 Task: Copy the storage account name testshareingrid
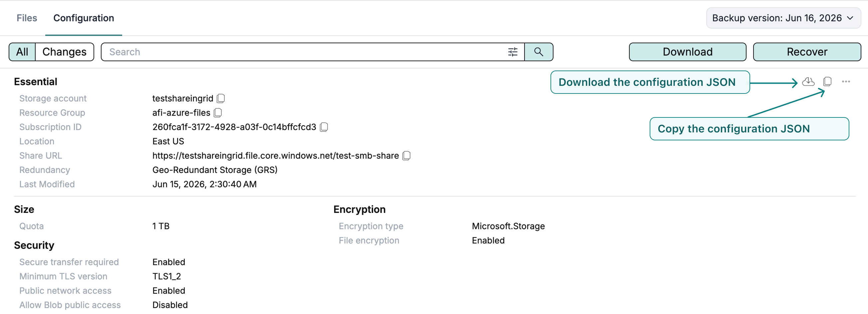(221, 98)
